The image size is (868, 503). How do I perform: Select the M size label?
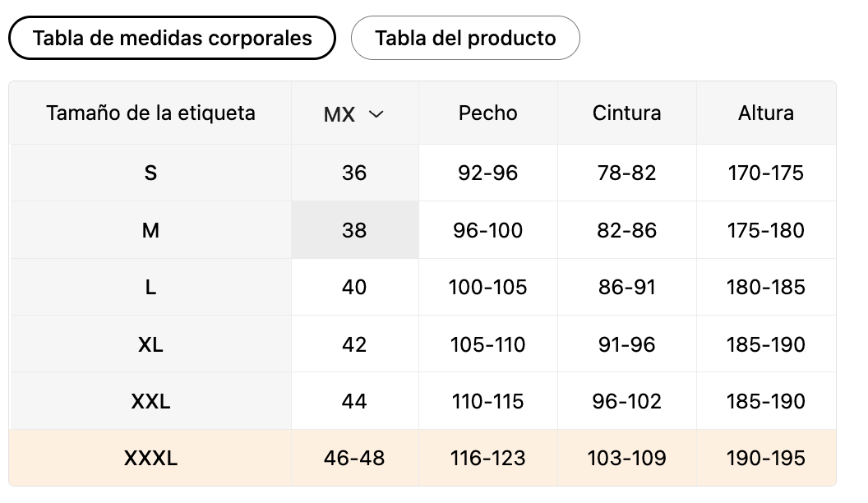[150, 230]
